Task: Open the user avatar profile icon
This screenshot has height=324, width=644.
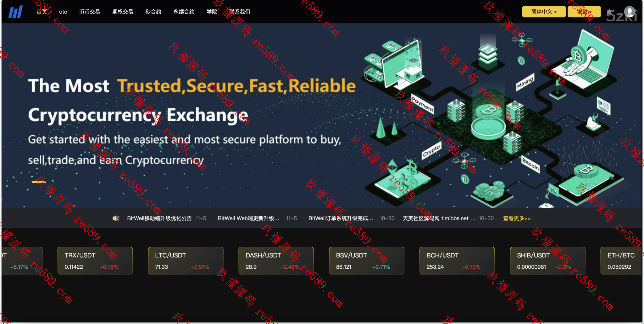Action: (630, 12)
